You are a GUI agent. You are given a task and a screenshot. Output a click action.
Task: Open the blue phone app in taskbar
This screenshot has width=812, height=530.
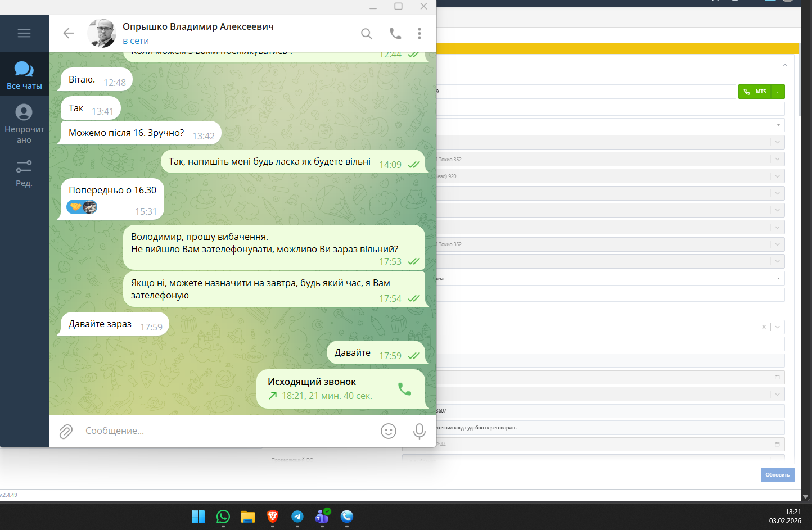tap(347, 517)
